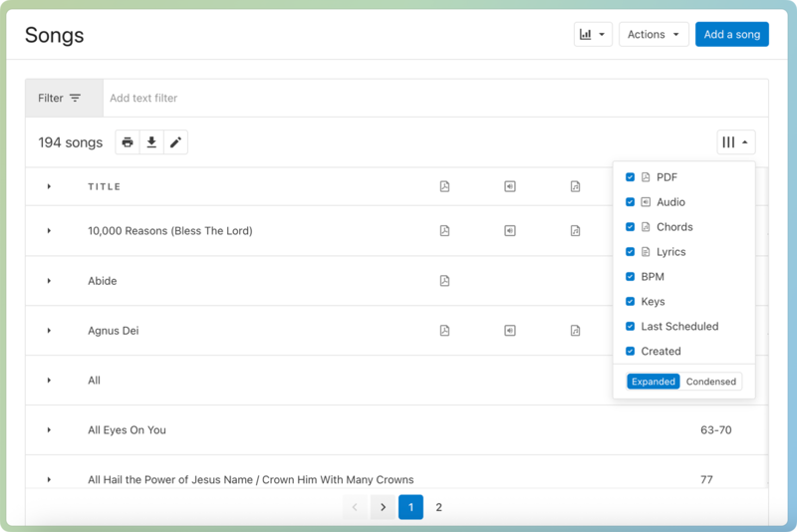Click Add a song button

732,35
